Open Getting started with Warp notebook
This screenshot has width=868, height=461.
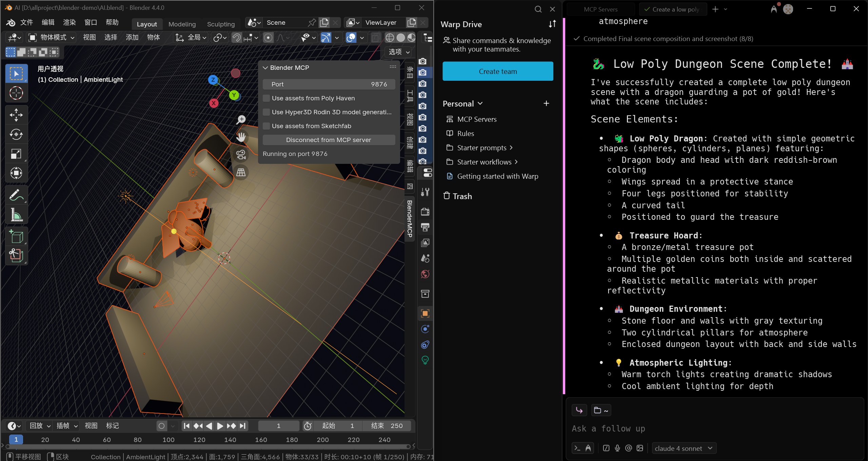(x=497, y=176)
